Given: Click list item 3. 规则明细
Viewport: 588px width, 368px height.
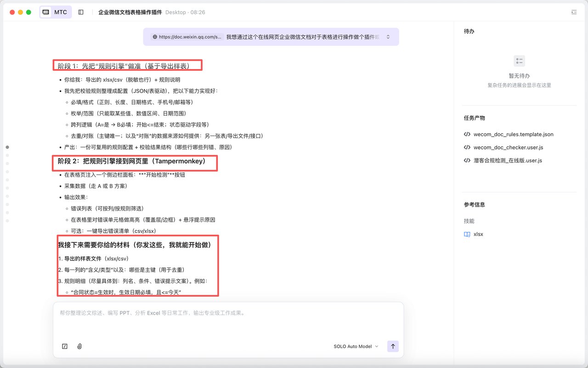Looking at the screenshot, I should [x=133, y=281].
